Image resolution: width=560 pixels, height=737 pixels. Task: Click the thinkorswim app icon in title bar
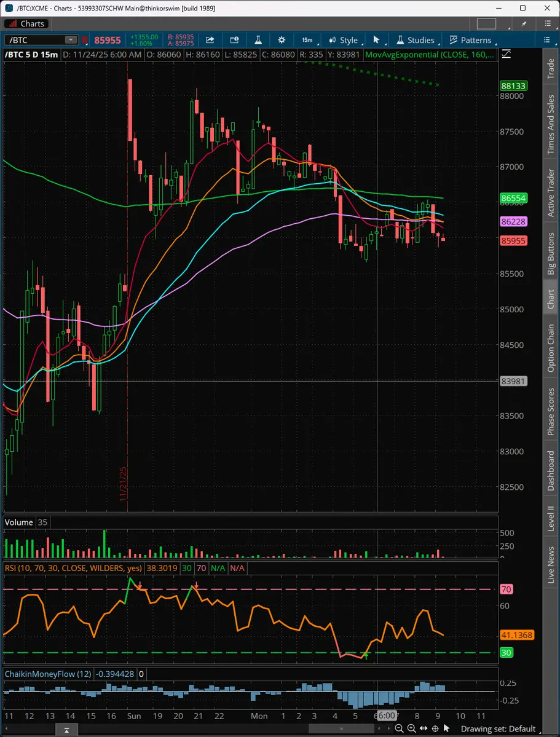9,8
